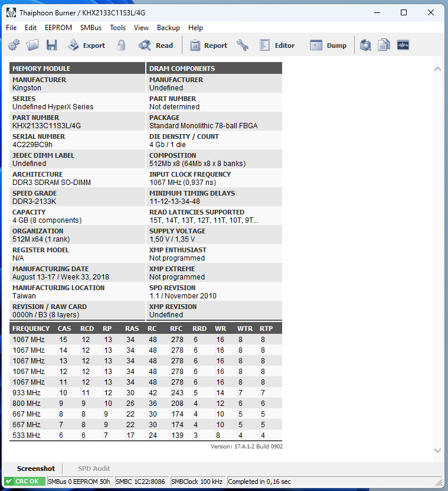448x491 pixels.
Task: Open the File menu
Action: coord(11,28)
